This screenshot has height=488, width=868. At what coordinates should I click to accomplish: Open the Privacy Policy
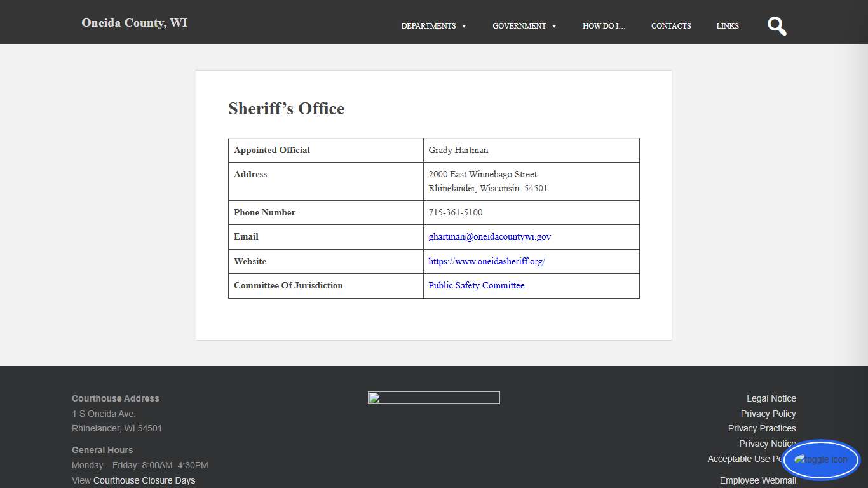768,414
